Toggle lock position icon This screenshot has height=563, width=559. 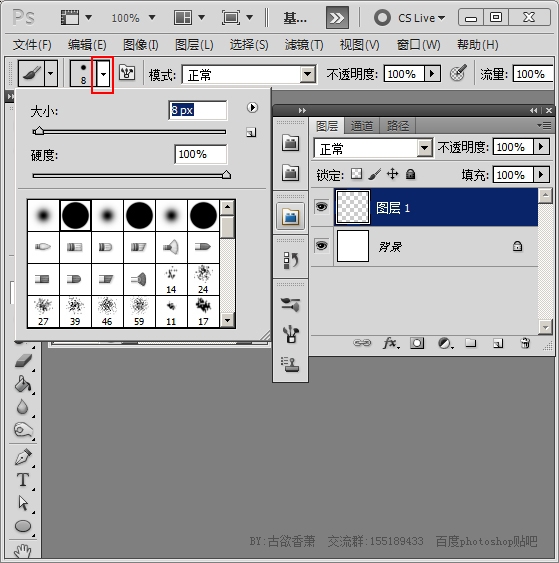393,174
